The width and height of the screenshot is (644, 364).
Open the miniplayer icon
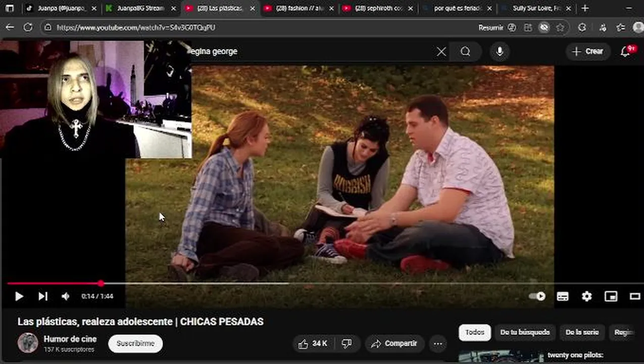[x=611, y=296]
